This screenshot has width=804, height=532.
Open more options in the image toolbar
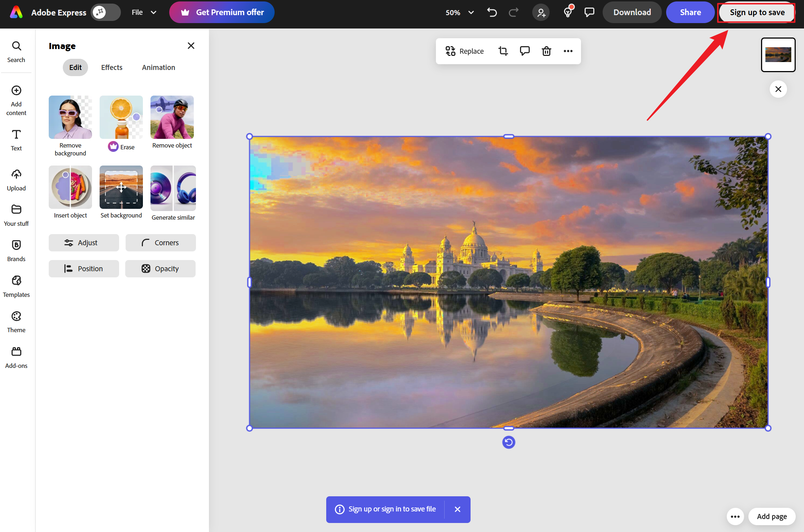click(568, 51)
